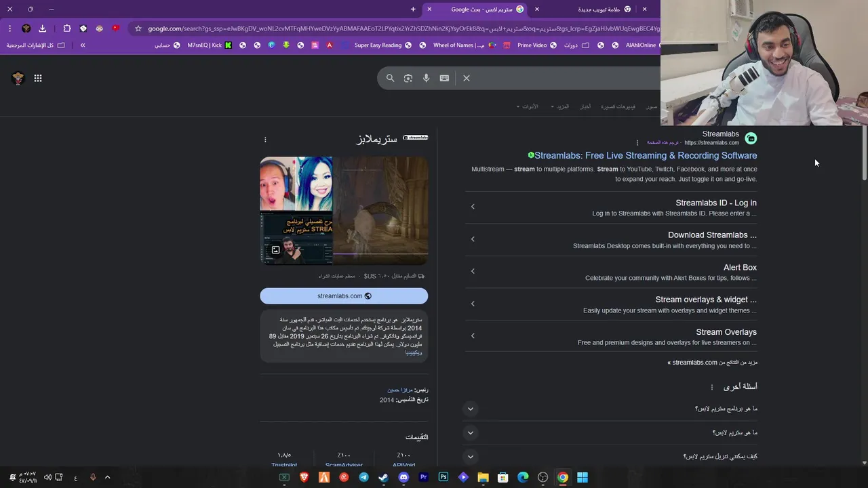Image resolution: width=868 pixels, height=488 pixels.
Task: Open the Trustpilot rating link
Action: click(x=284, y=465)
